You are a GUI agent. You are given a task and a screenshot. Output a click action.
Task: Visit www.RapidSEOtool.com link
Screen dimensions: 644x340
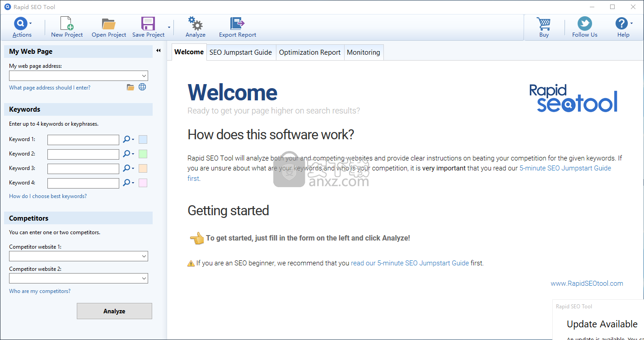(587, 283)
